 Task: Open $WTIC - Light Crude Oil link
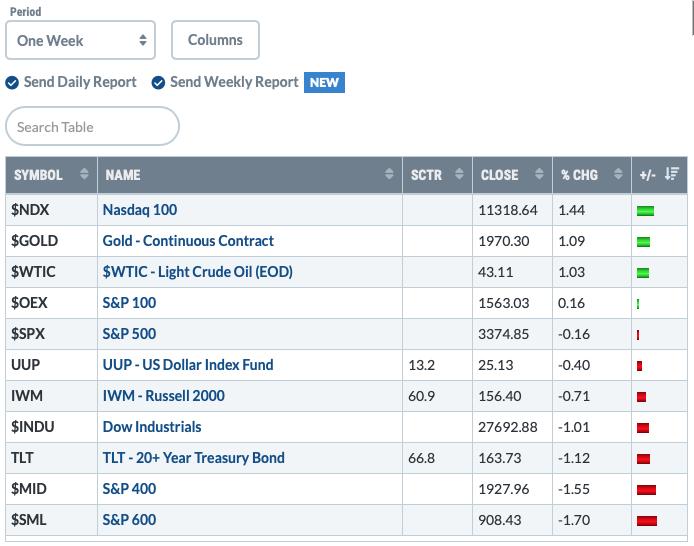[x=197, y=272]
